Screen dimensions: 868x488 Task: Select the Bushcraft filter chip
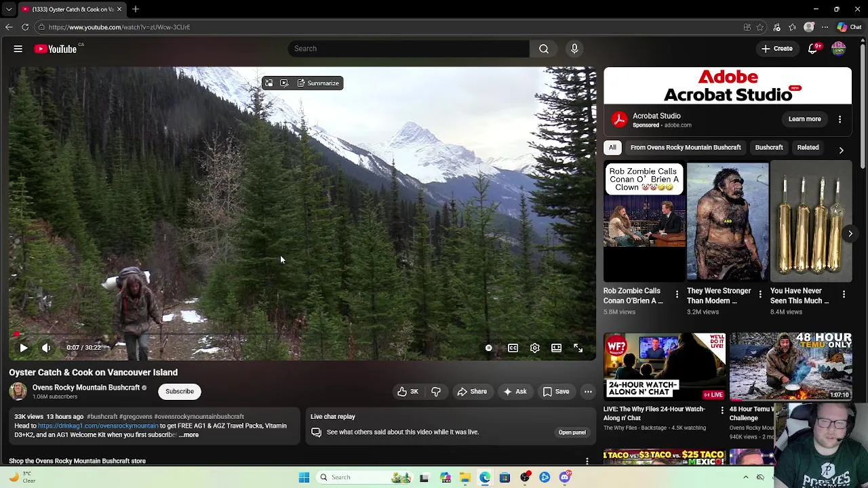pos(769,148)
